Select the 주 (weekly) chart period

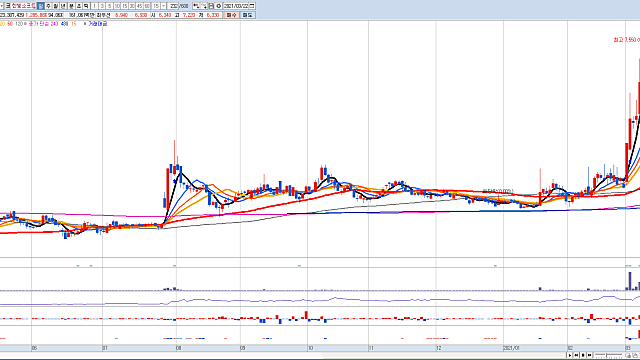click(48, 6)
